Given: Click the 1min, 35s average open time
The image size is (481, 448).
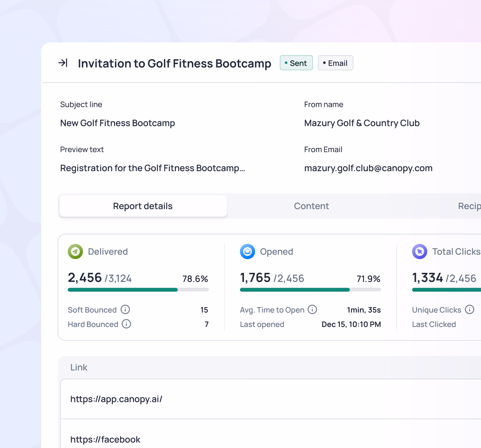Looking at the screenshot, I should tap(364, 310).
